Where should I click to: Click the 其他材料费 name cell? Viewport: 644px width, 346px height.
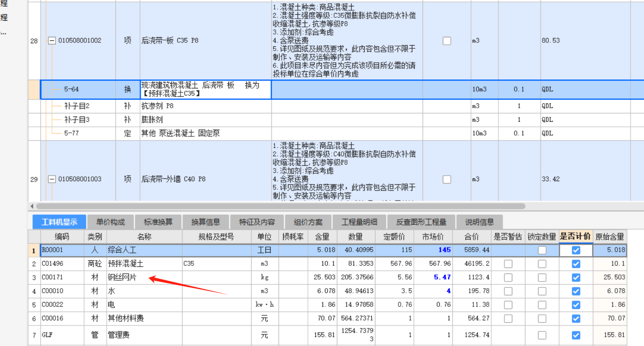coord(144,318)
